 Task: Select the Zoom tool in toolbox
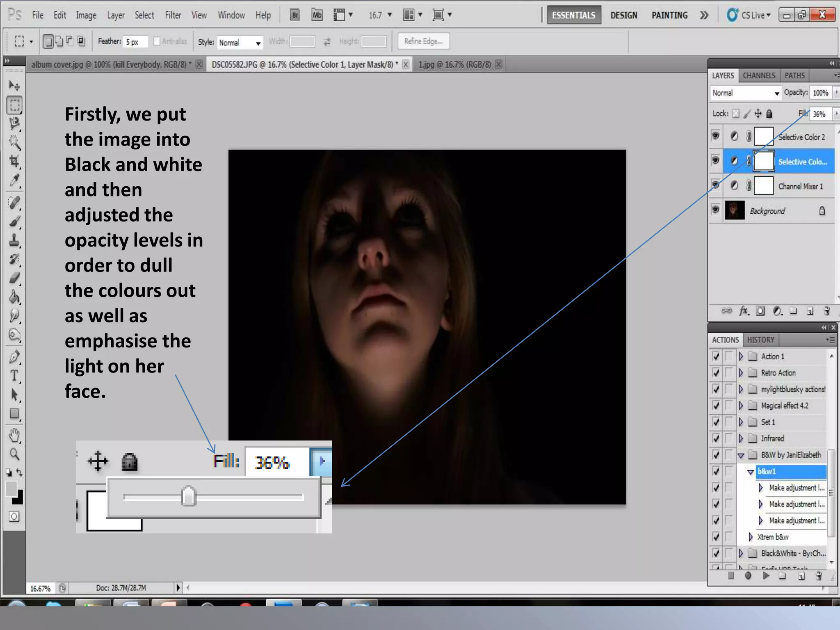[14, 454]
